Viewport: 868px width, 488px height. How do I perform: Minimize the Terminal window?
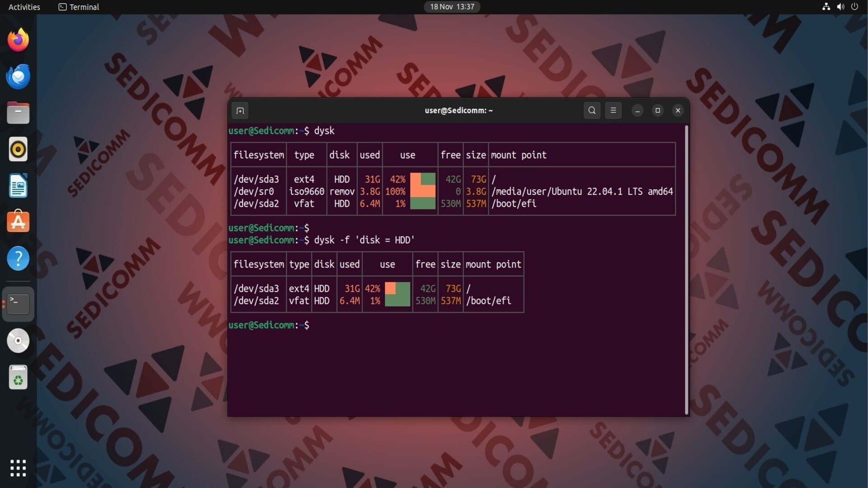click(x=637, y=110)
